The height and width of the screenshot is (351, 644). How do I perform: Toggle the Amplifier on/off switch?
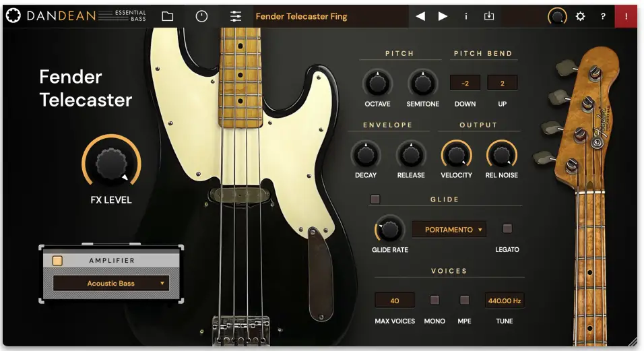(x=57, y=261)
